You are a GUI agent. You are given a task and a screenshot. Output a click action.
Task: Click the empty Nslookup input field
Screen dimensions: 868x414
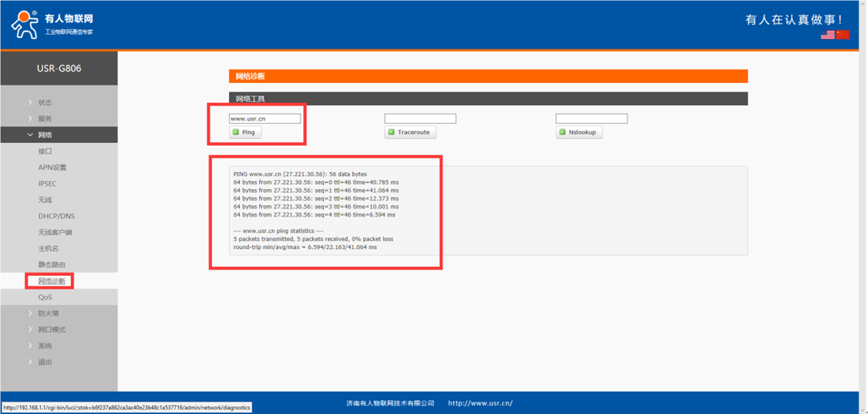591,119
